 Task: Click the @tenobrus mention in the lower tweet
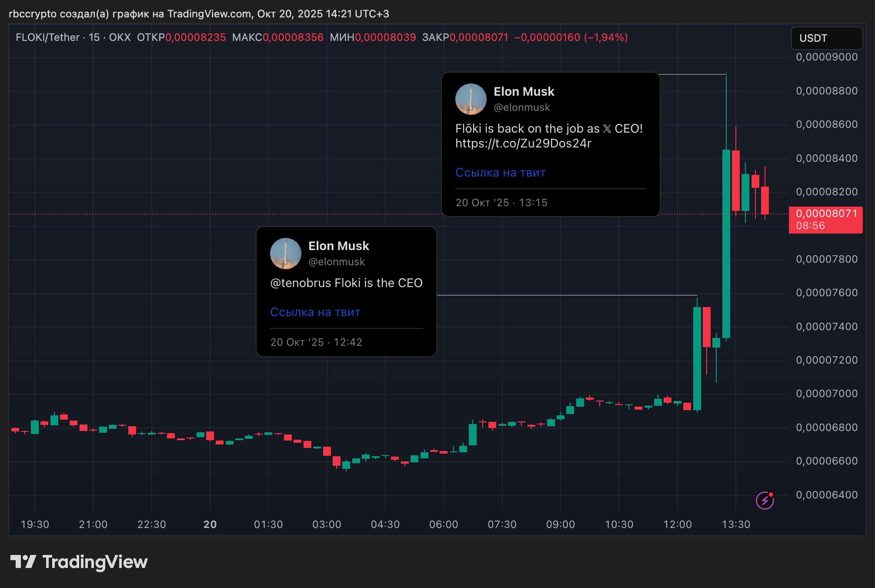[x=301, y=283]
